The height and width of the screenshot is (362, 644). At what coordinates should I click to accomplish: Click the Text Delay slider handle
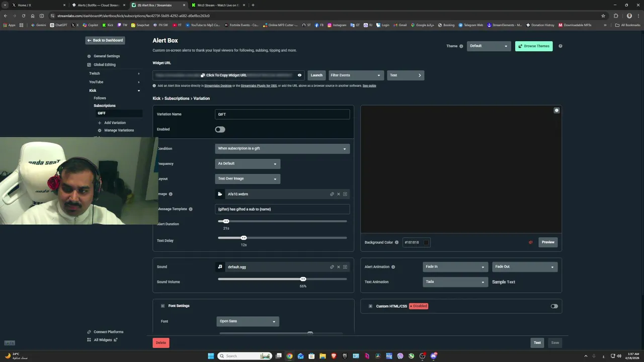[x=244, y=238]
